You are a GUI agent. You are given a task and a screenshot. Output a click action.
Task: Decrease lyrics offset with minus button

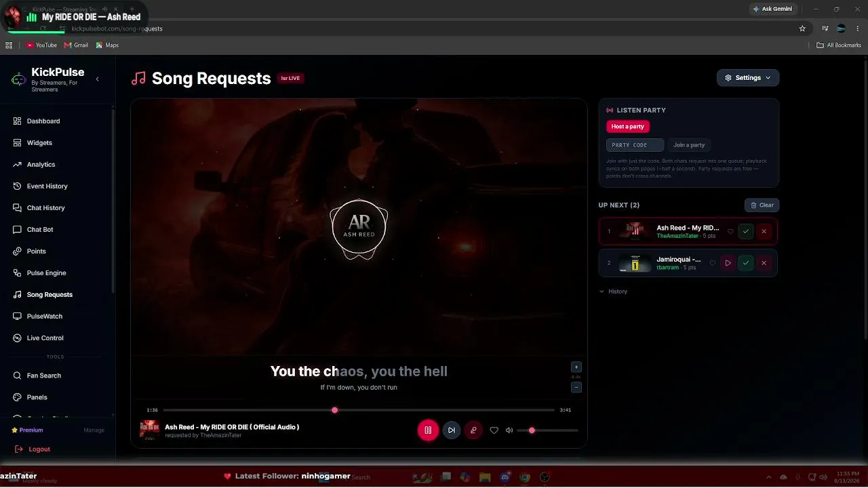[x=576, y=388]
